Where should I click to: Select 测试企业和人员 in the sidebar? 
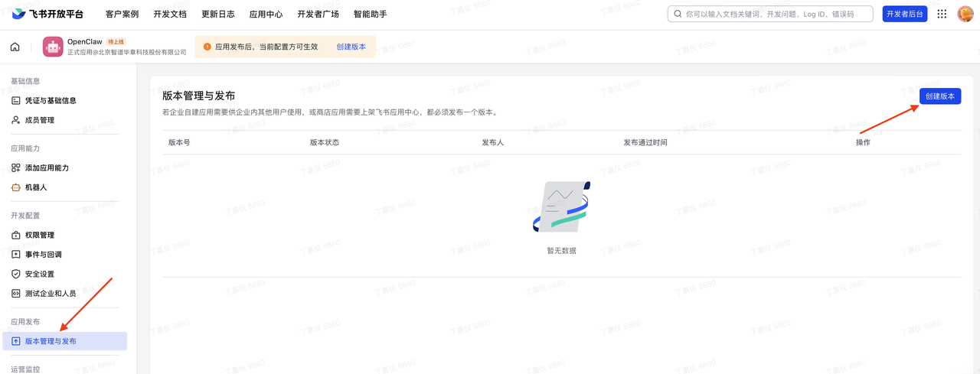(x=51, y=294)
